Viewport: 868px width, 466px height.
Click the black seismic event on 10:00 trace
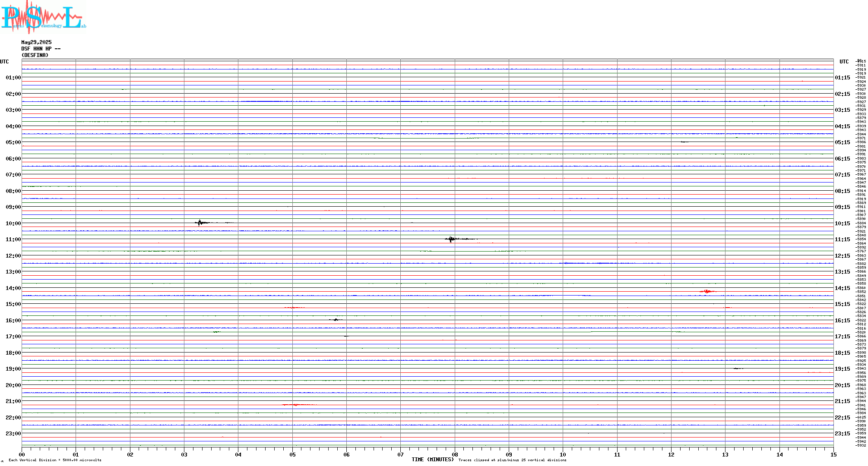tap(200, 223)
